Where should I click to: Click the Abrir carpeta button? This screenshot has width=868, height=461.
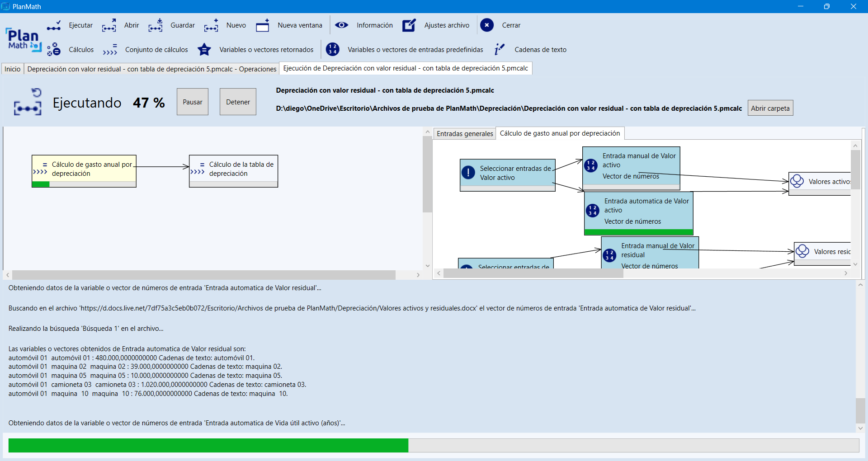pos(770,108)
